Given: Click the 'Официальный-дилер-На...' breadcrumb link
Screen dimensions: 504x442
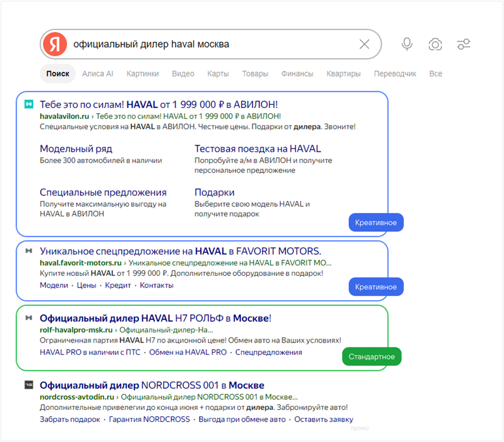Looking at the screenshot, I should click(166, 330).
